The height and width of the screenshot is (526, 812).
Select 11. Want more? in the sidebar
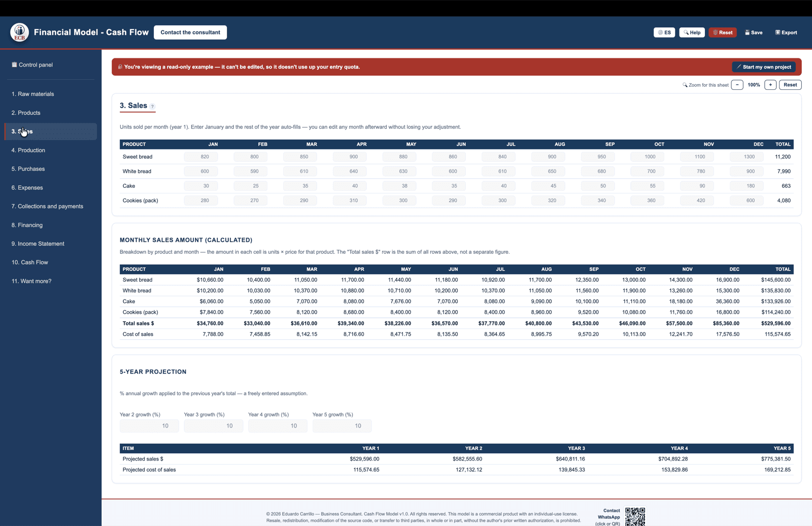tap(51, 281)
